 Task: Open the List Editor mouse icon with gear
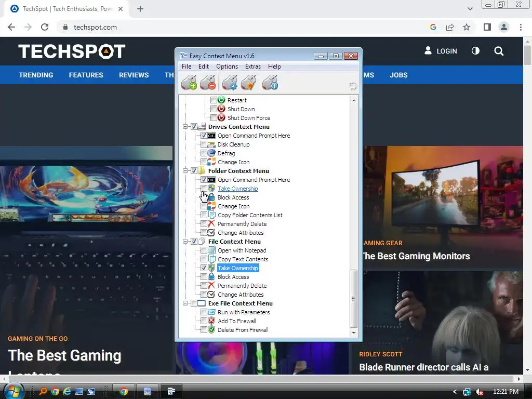pos(230,83)
